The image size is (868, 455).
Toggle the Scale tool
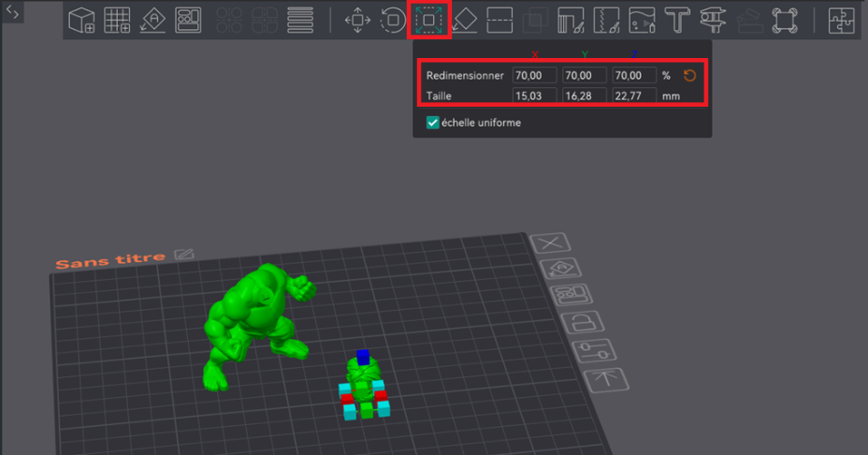(428, 20)
